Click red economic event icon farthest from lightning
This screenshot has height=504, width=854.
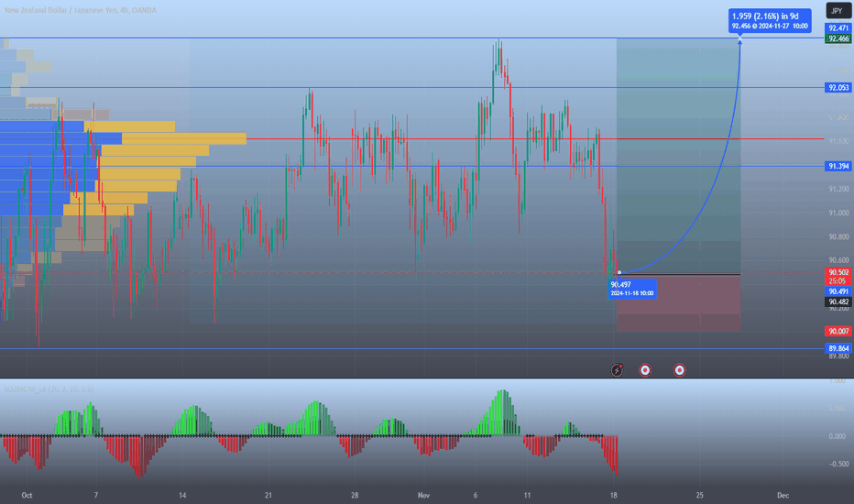coord(679,370)
